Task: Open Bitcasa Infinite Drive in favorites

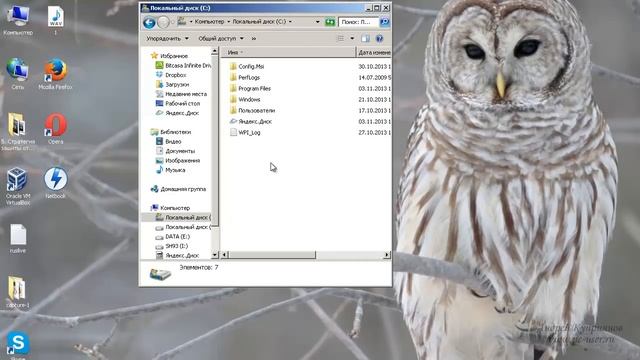Action: [183, 65]
